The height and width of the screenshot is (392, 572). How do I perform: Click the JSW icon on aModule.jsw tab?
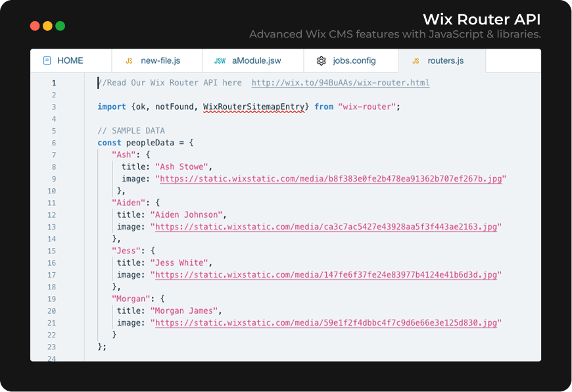[220, 61]
